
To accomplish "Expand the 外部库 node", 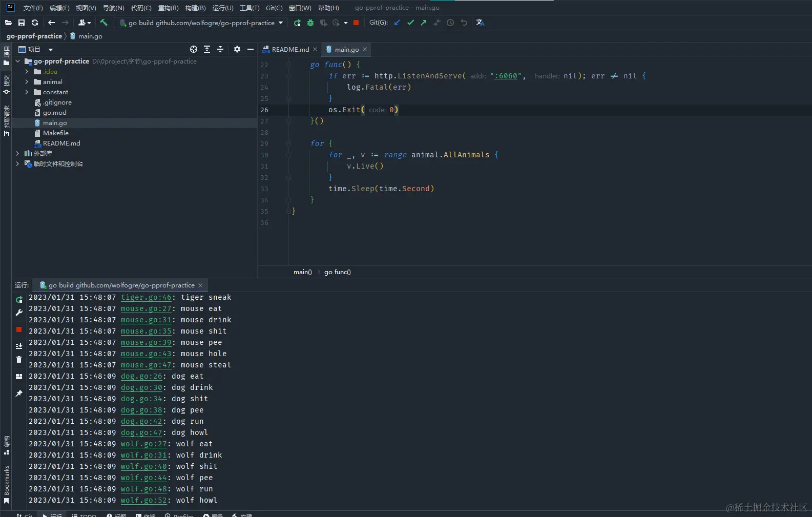I will 18,153.
